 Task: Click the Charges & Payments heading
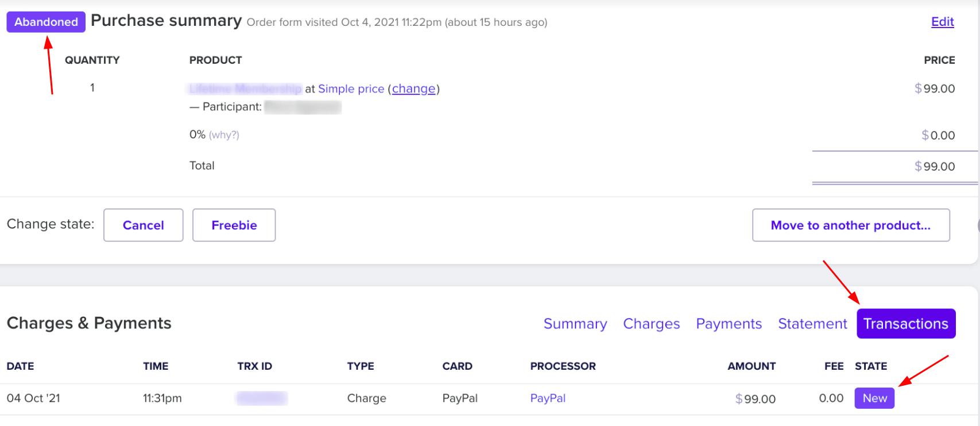tap(89, 323)
